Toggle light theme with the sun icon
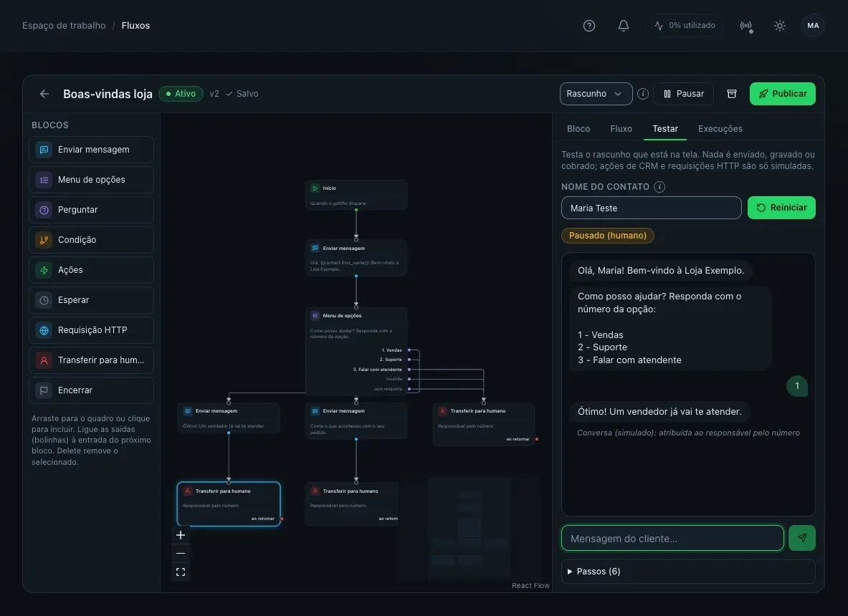 pos(779,25)
